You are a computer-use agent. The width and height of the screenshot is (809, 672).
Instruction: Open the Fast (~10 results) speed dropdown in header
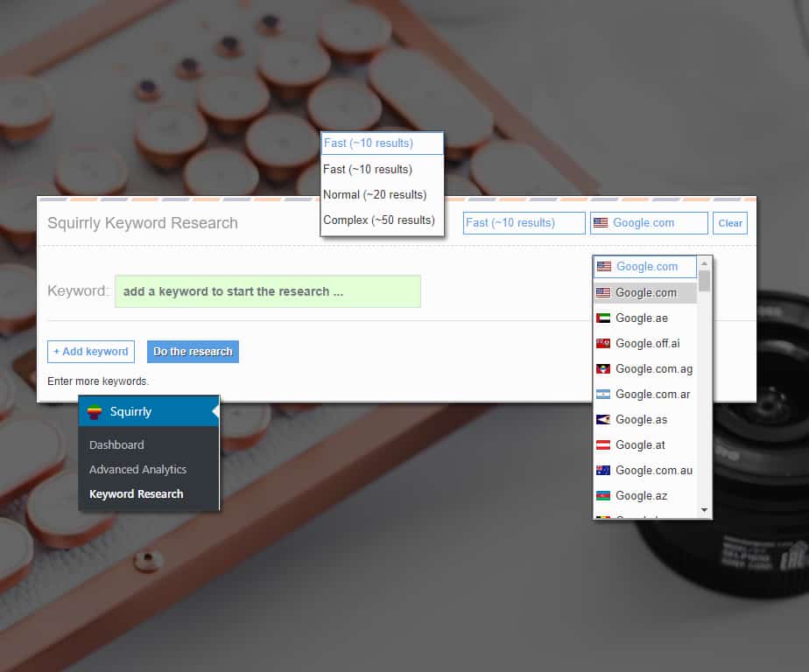click(524, 223)
